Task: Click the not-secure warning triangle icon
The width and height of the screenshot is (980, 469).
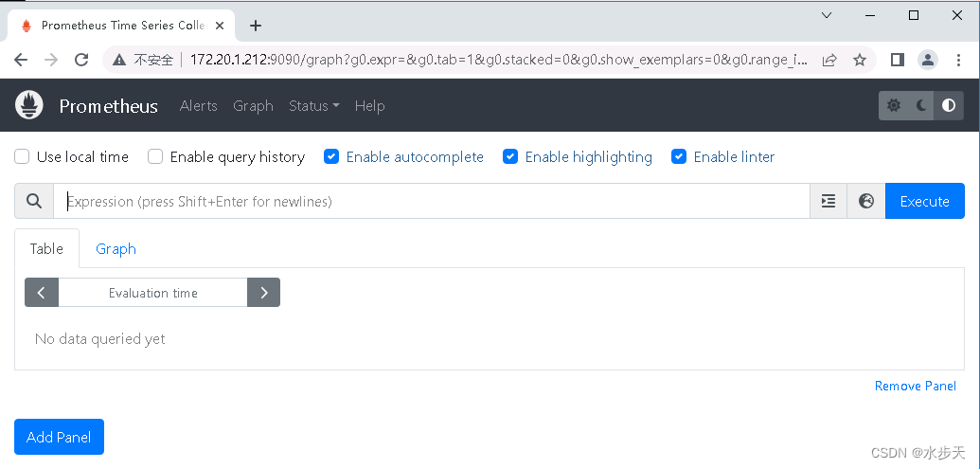Action: (118, 60)
